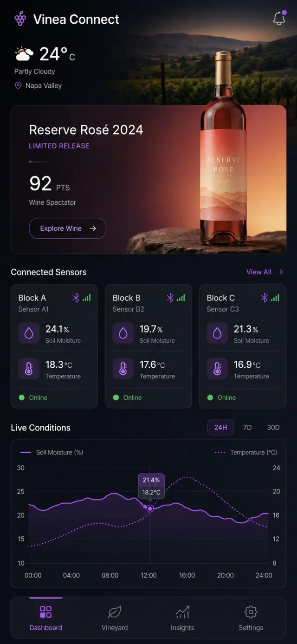Tap the partly cloudy weather icon

[24, 54]
